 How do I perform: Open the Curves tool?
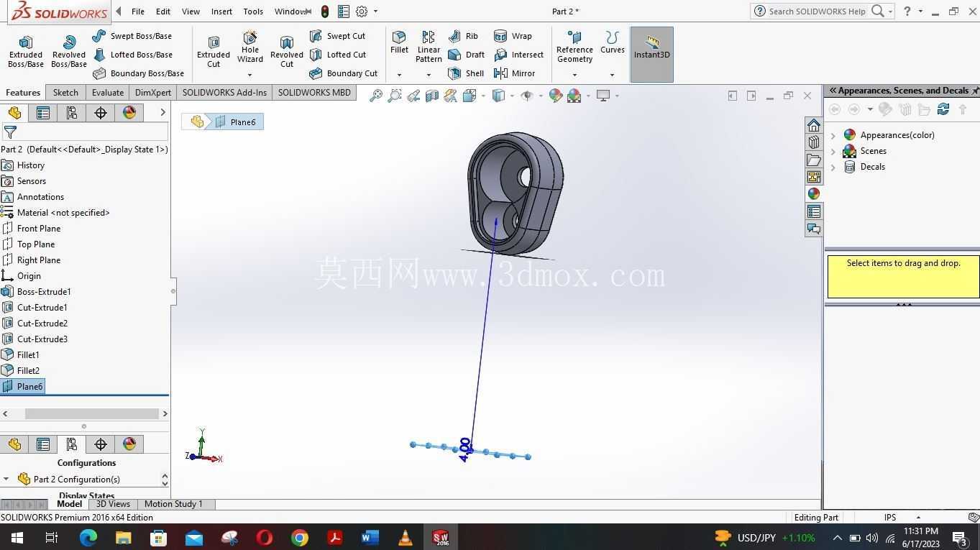pyautogui.click(x=613, y=42)
